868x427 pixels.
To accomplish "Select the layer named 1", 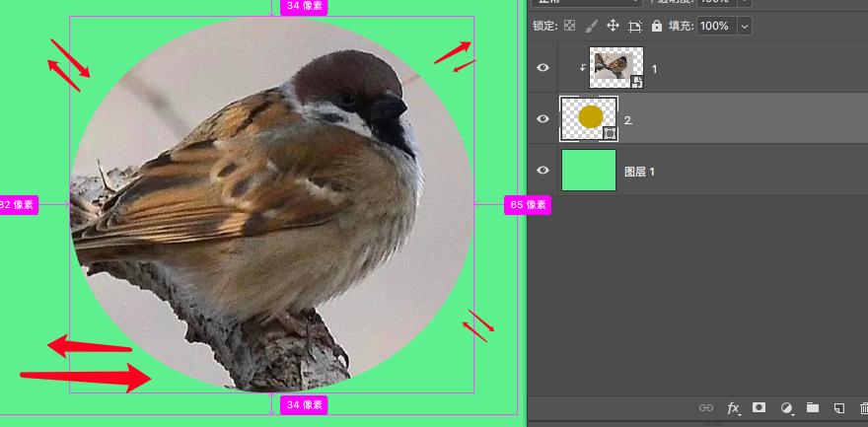I will point(654,69).
